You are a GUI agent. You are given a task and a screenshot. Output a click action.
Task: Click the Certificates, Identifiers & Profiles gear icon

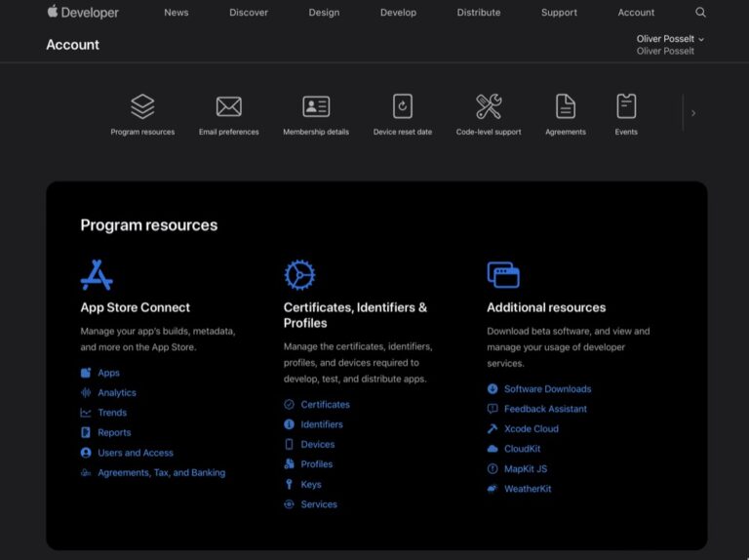pyautogui.click(x=299, y=275)
